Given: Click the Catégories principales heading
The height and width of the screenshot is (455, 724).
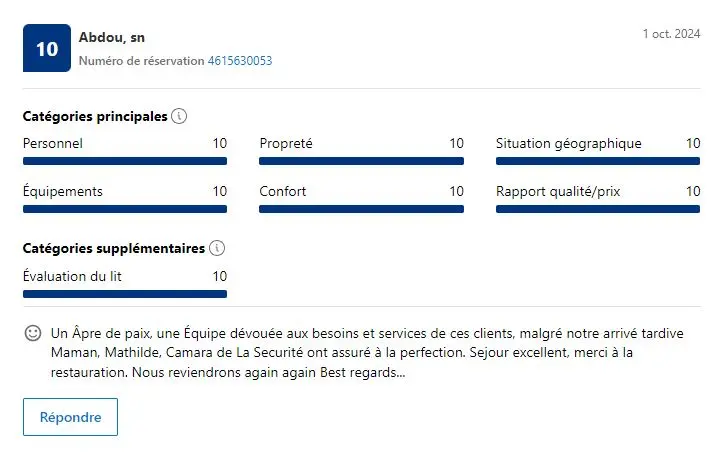Looking at the screenshot, I should coord(95,116).
